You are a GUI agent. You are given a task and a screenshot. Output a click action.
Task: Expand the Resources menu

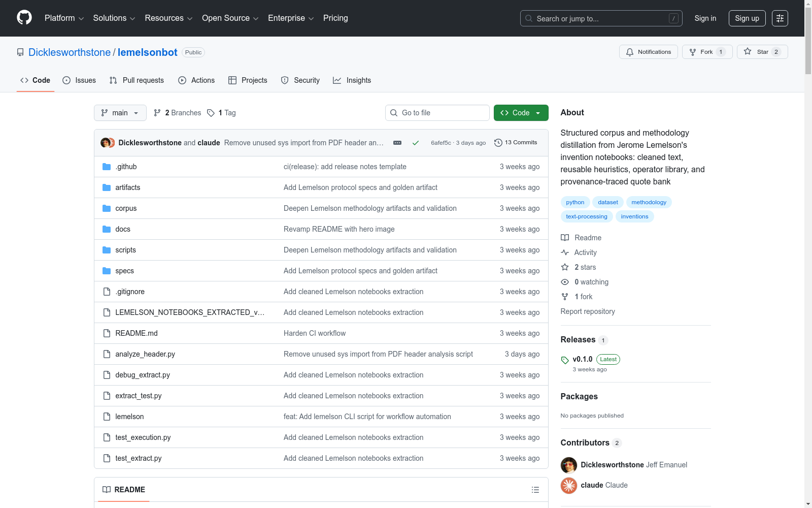168,18
